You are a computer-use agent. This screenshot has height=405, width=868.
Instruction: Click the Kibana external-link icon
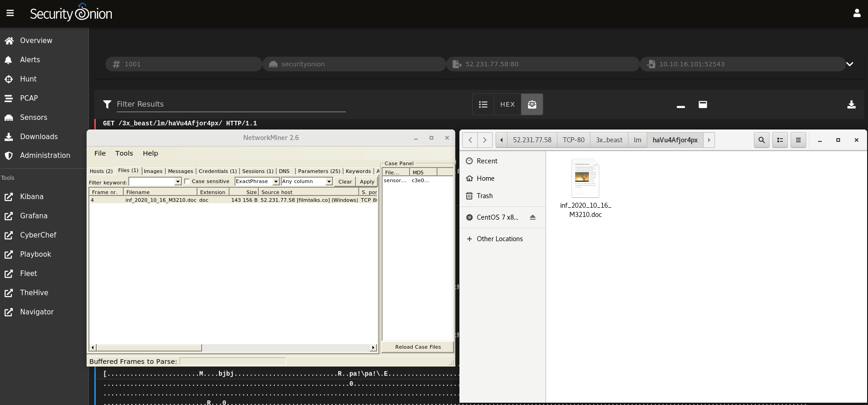point(9,197)
